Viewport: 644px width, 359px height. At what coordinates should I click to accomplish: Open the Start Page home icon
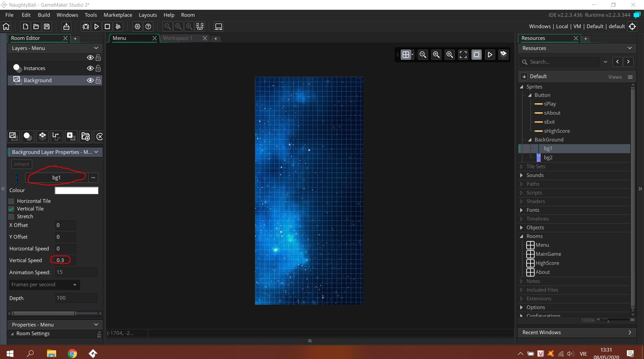6,26
